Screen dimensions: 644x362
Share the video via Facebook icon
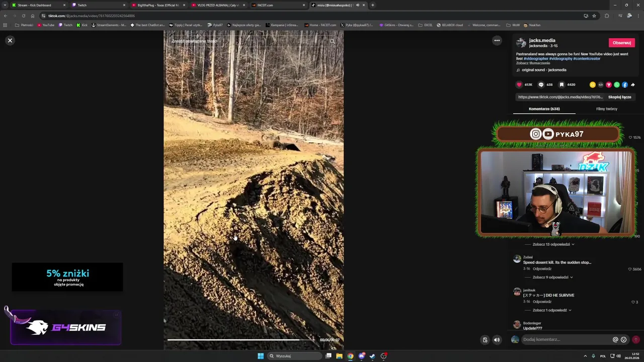624,84
